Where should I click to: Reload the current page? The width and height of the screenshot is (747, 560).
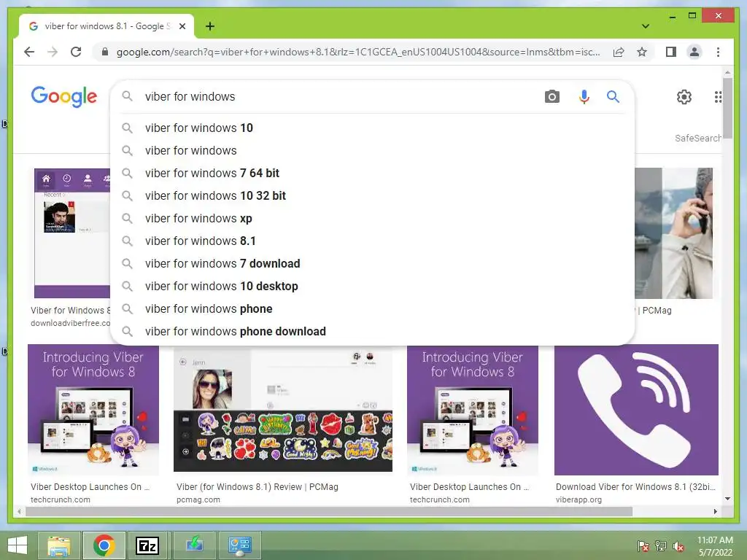click(76, 52)
